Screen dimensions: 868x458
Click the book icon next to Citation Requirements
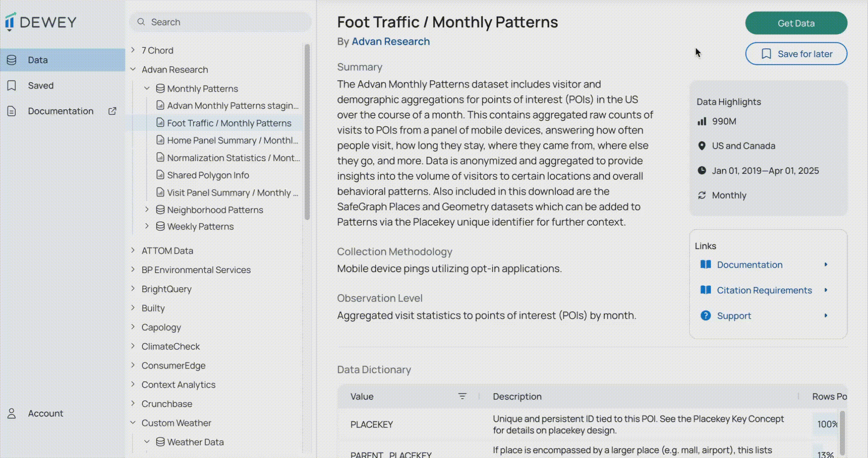(706, 290)
